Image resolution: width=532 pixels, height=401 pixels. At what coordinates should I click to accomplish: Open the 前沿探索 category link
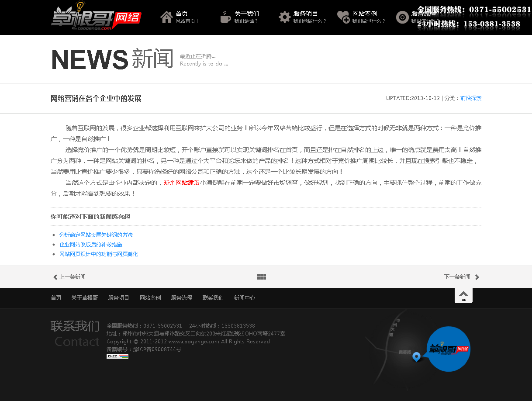click(x=471, y=98)
